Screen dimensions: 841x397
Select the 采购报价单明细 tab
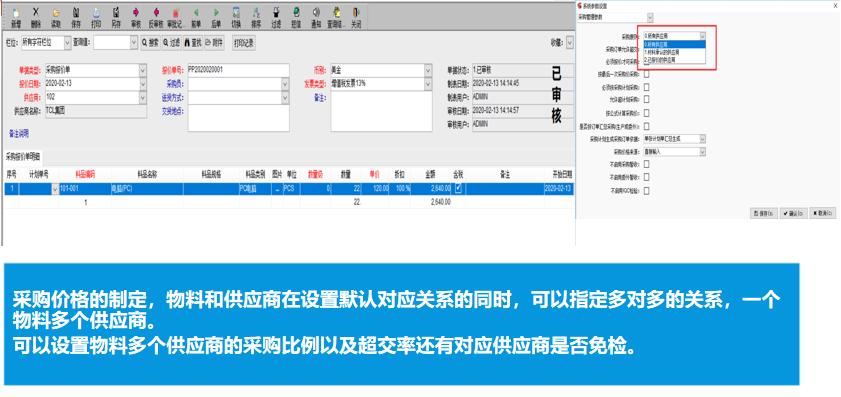click(x=23, y=157)
